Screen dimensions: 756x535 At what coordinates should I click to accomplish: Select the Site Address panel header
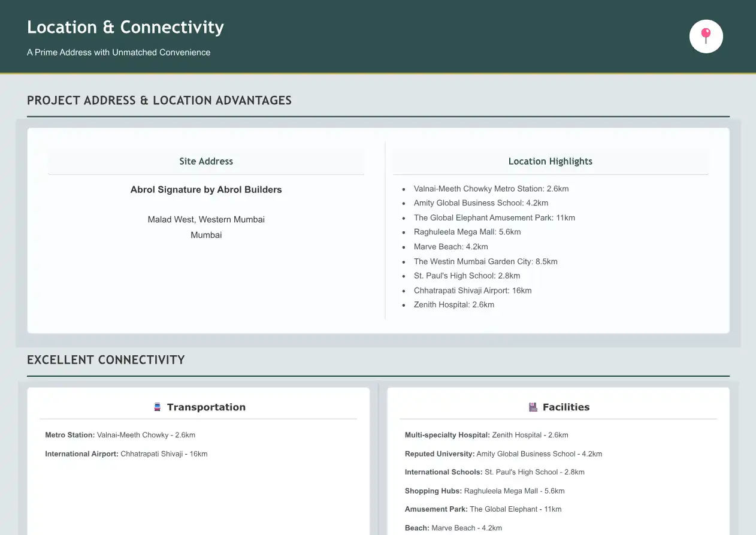click(206, 161)
